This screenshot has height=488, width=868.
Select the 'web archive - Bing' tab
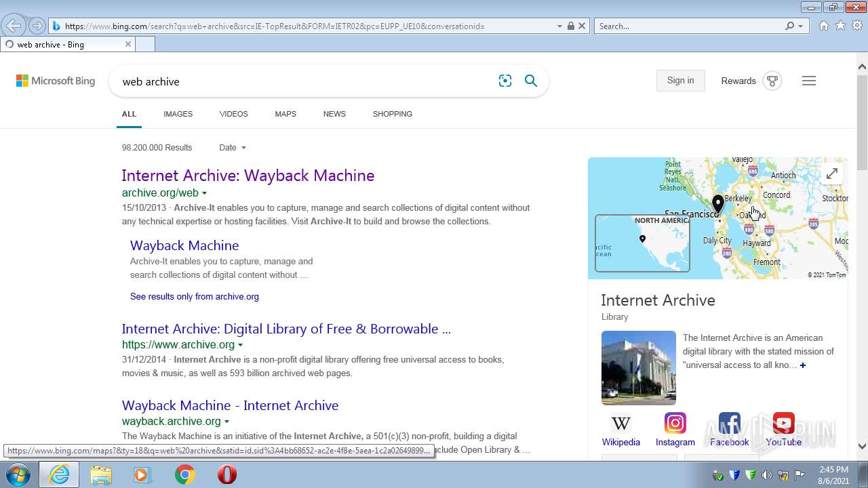click(x=68, y=44)
